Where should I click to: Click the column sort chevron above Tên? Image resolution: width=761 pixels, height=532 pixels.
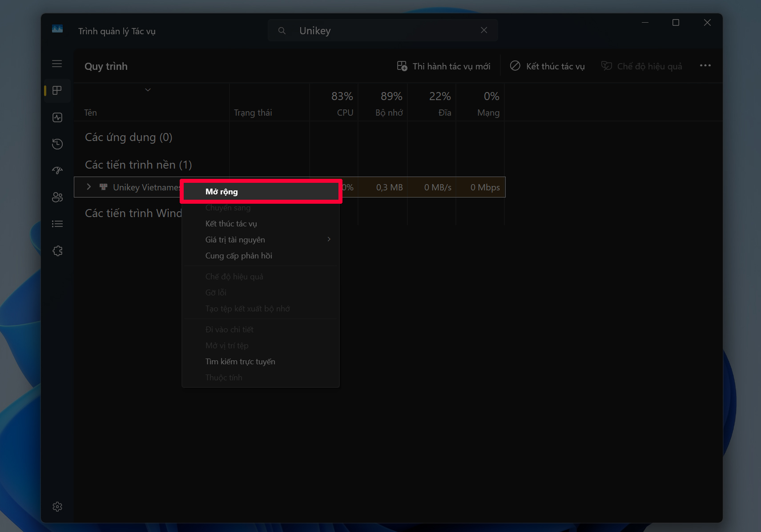(148, 90)
